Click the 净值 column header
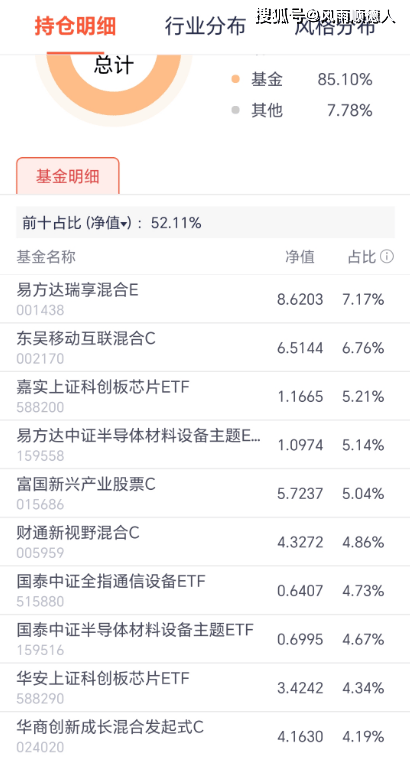Screen dimensions: 410x763 (300, 256)
